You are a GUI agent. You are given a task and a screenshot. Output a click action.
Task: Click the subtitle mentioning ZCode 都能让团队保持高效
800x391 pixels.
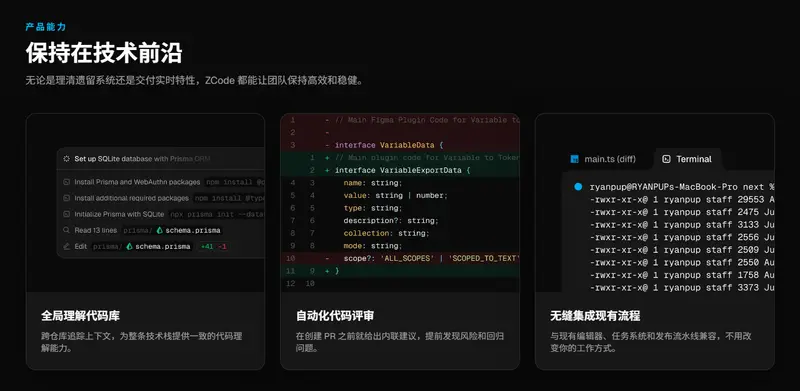[195, 81]
